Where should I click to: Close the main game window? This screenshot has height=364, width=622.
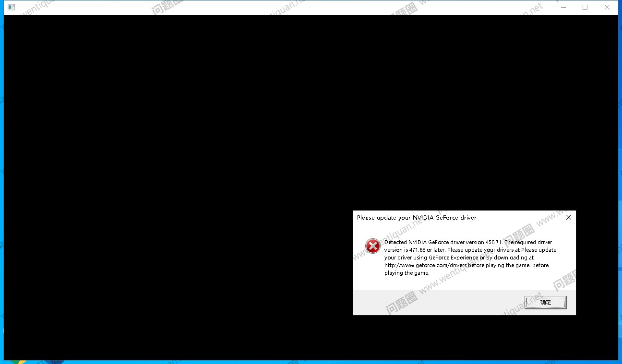607,7
